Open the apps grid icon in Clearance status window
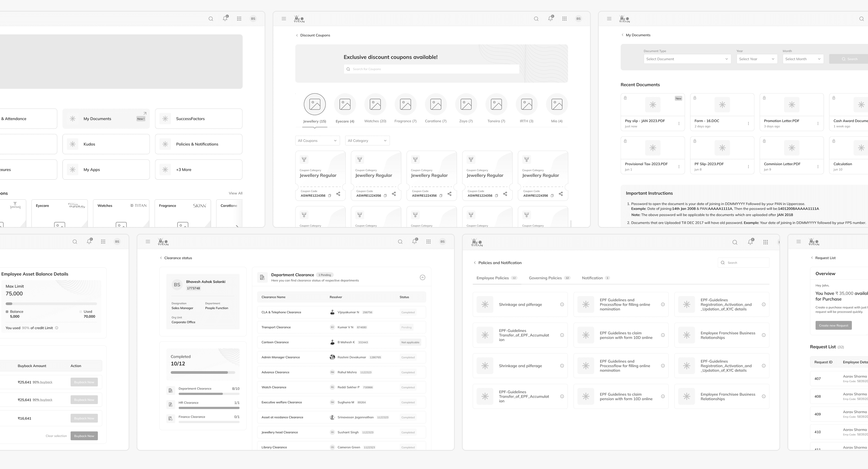The image size is (868, 469). pyautogui.click(x=428, y=242)
